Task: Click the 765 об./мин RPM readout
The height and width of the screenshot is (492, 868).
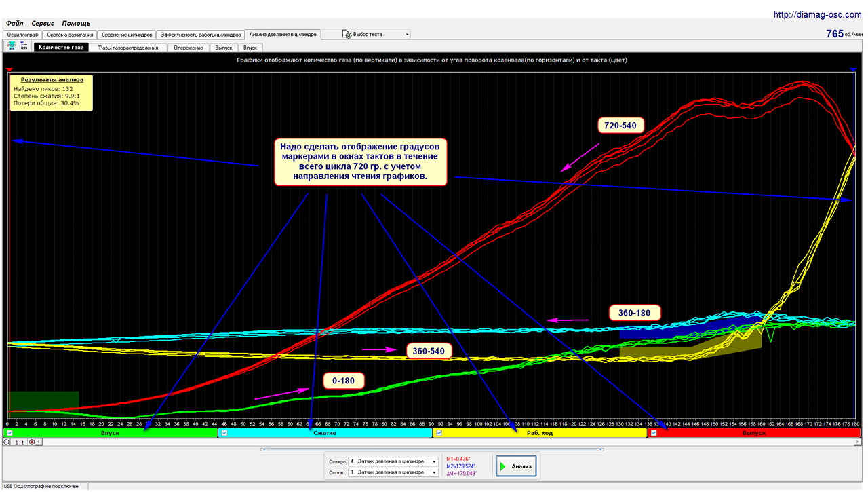Action: 844,34
